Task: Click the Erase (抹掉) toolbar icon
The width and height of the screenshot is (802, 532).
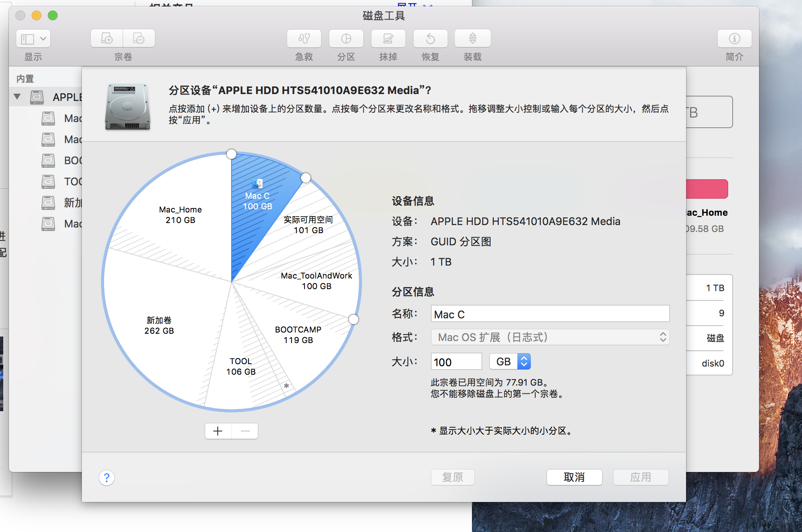Action: [388, 39]
